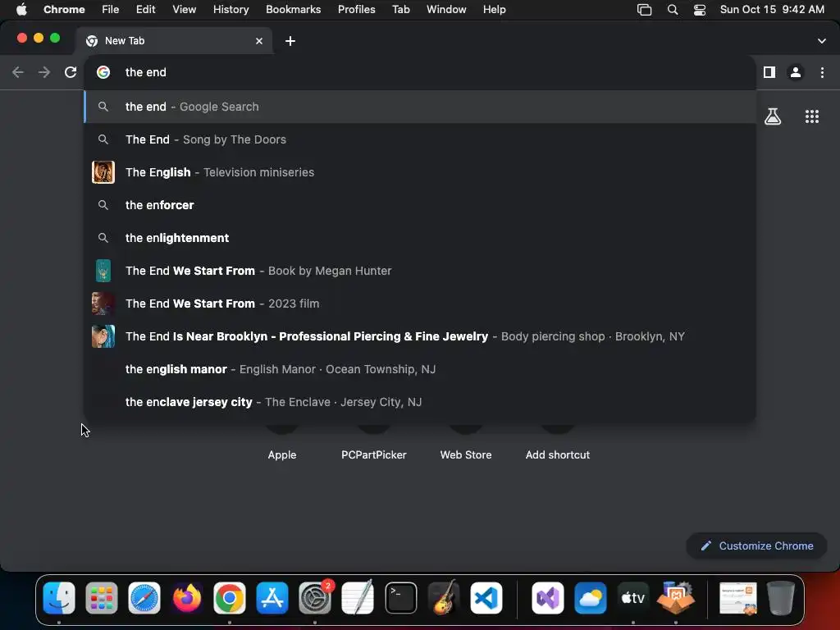The height and width of the screenshot is (630, 840).
Task: Open the Profiles menu
Action: 356,10
